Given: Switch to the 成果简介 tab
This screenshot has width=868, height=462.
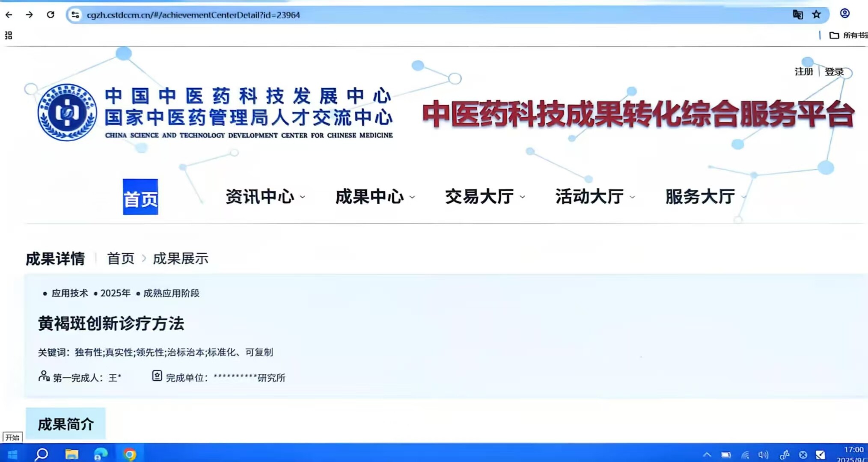Looking at the screenshot, I should click(x=65, y=424).
